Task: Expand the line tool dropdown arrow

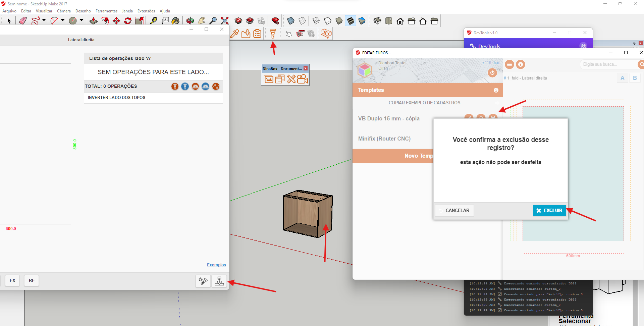Action: tap(44, 20)
